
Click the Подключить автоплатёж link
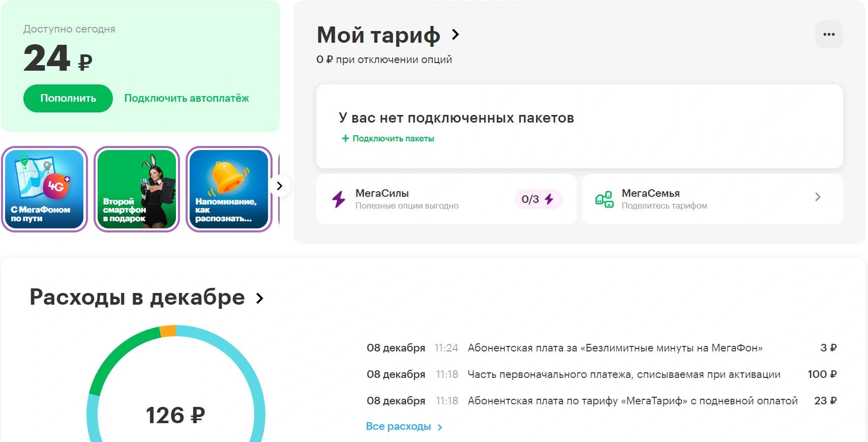pyautogui.click(x=187, y=98)
